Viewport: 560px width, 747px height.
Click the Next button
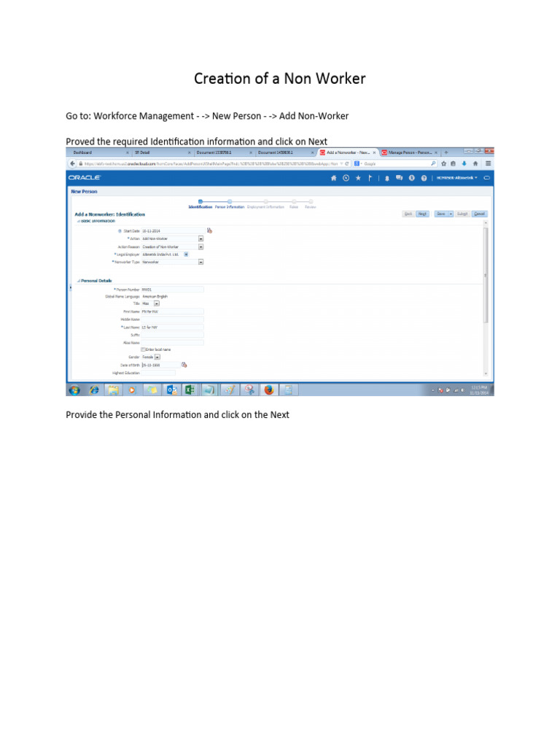[x=422, y=214]
